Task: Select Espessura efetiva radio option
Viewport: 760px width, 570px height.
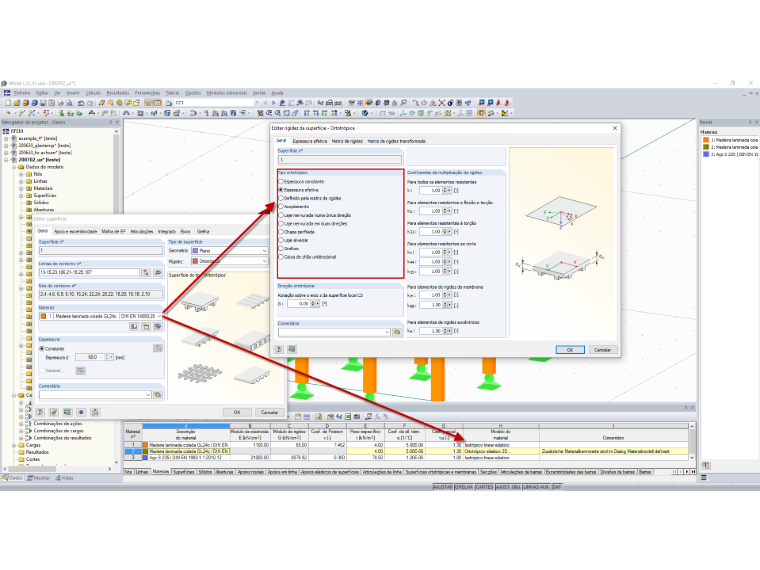Action: (x=281, y=190)
